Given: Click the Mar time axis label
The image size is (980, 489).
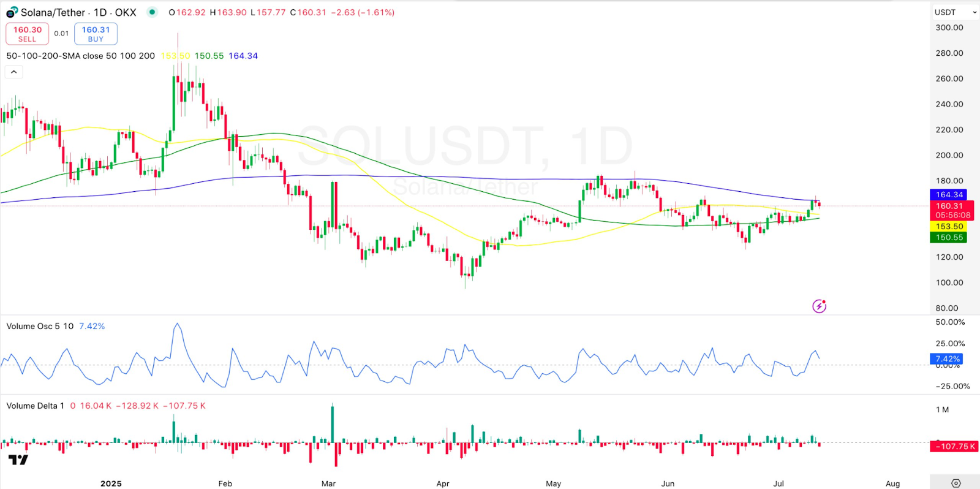Looking at the screenshot, I should point(328,483).
